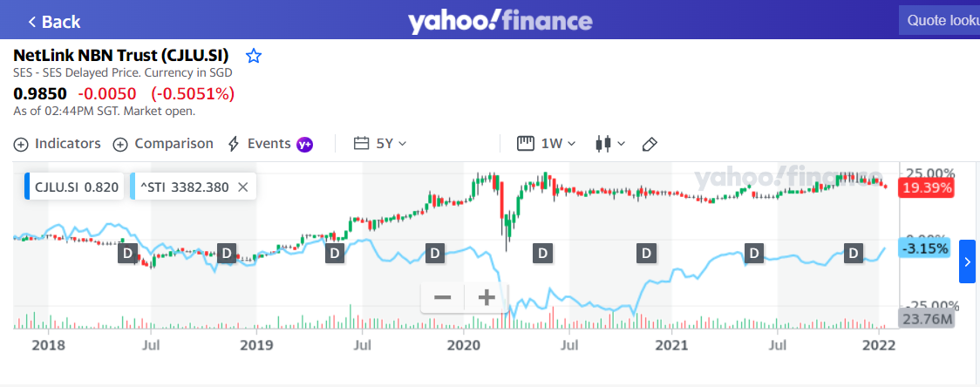Go back using the Back button
The width and height of the screenshot is (980, 387).
53,22
